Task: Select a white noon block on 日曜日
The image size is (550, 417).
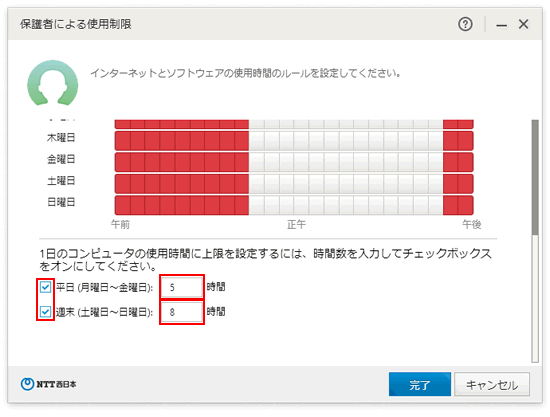Action: (x=302, y=205)
